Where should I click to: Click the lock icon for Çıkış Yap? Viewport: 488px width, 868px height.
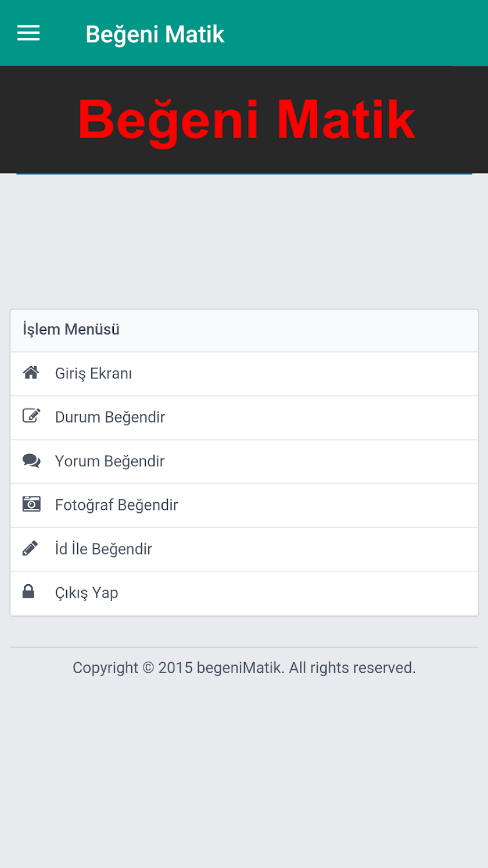click(28, 592)
